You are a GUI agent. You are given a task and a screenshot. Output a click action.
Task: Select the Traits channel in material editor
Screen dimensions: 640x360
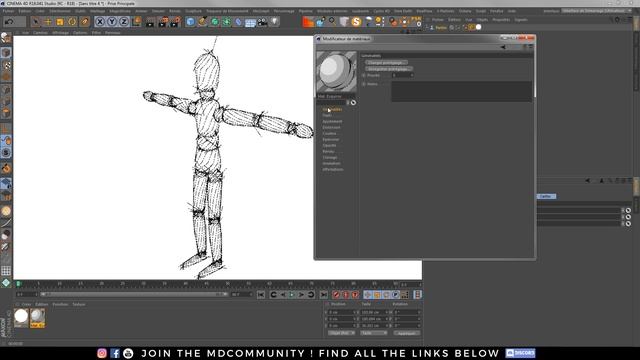327,116
